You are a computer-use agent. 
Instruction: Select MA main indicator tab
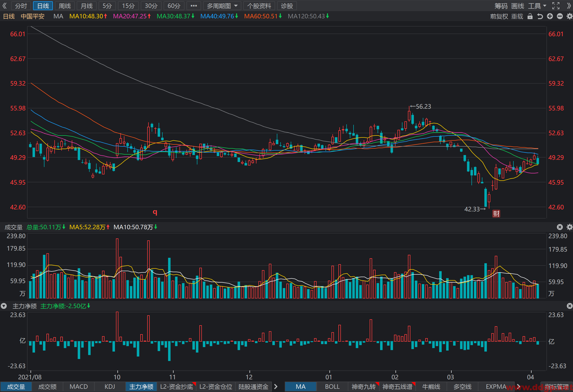click(x=301, y=387)
